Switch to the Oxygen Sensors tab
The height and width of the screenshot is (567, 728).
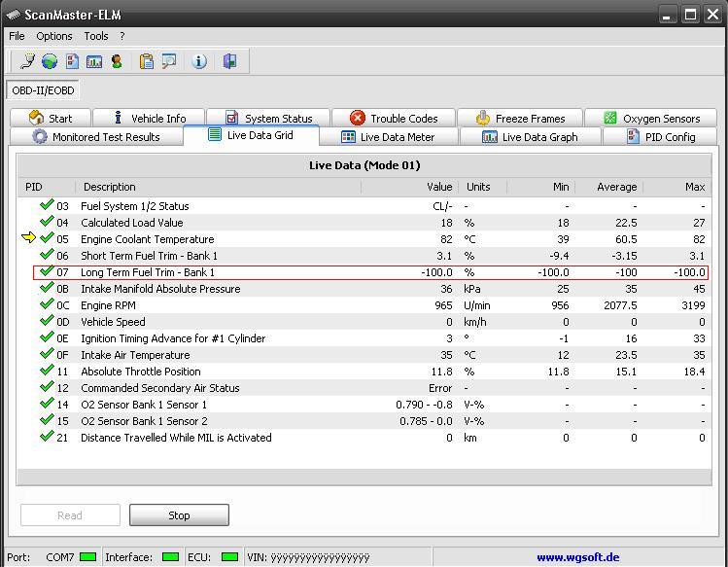[x=651, y=118]
